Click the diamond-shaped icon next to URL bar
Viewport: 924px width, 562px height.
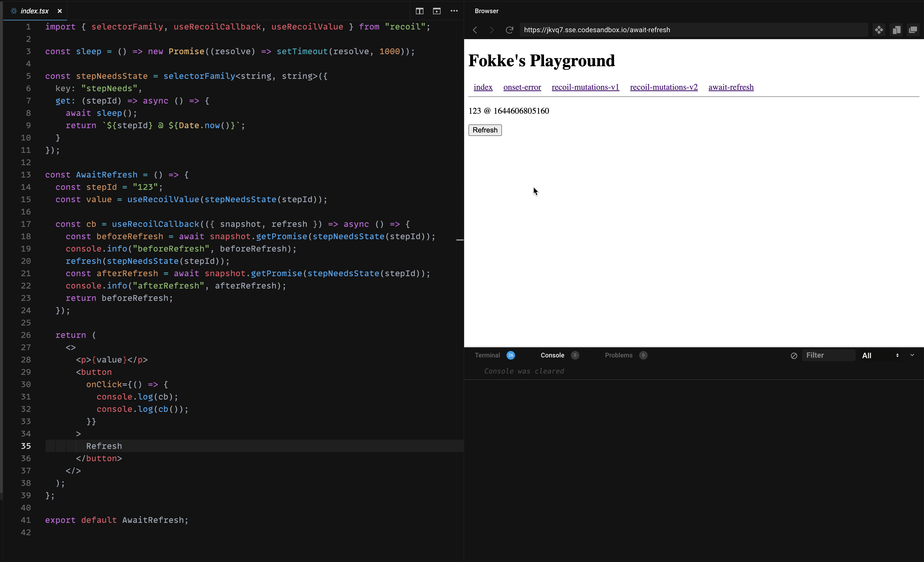click(x=879, y=30)
